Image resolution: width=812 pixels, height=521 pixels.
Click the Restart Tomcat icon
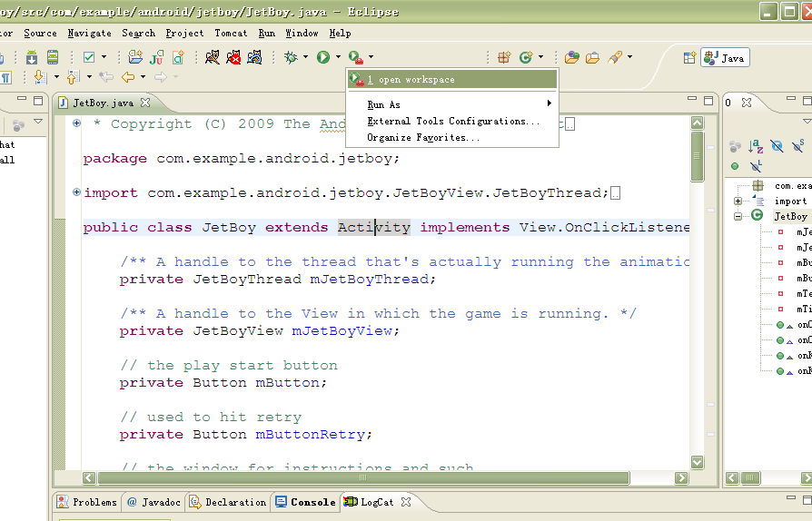tap(255, 57)
